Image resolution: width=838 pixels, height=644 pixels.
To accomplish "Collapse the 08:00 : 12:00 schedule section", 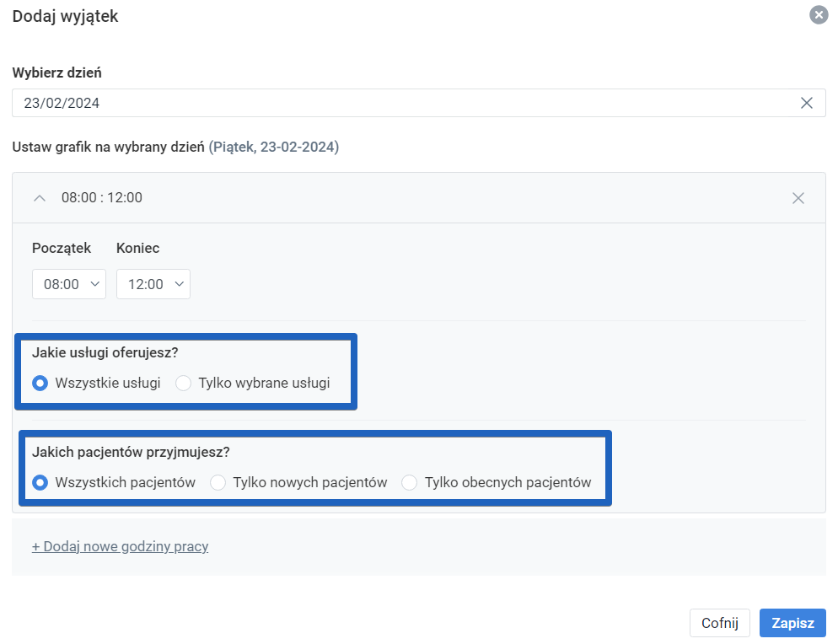I will pos(39,197).
